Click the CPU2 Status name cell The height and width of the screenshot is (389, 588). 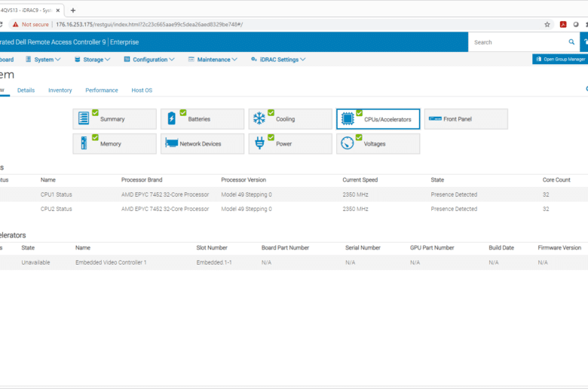coord(57,209)
